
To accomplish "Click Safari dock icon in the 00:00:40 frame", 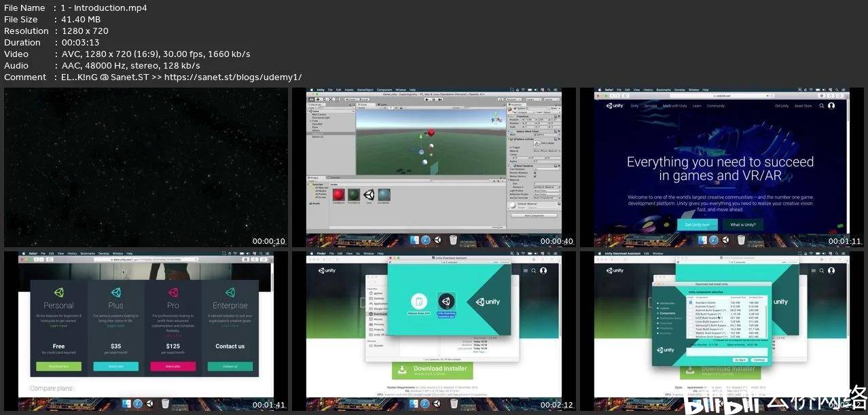I will pos(426,239).
